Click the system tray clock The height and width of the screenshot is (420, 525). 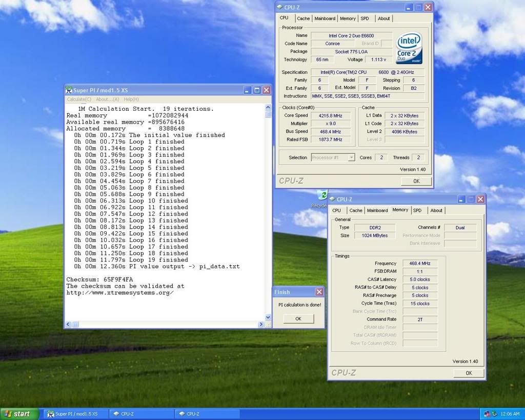[x=511, y=413]
